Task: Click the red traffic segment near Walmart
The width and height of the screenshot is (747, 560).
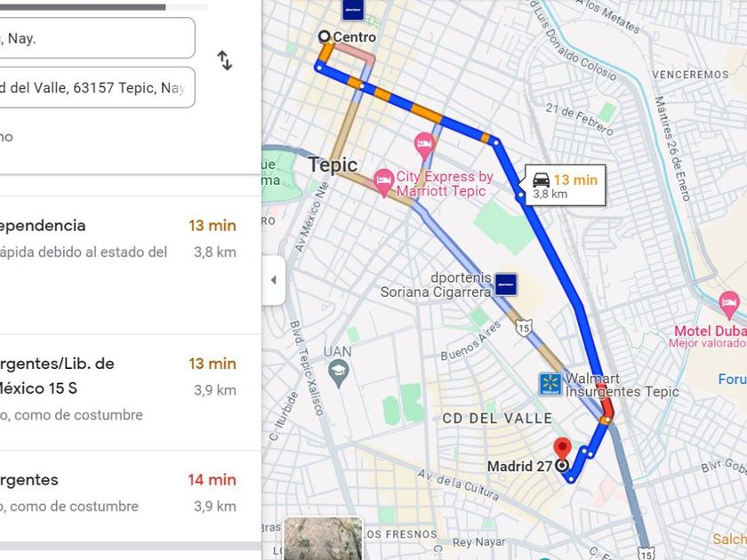Action: [606, 401]
